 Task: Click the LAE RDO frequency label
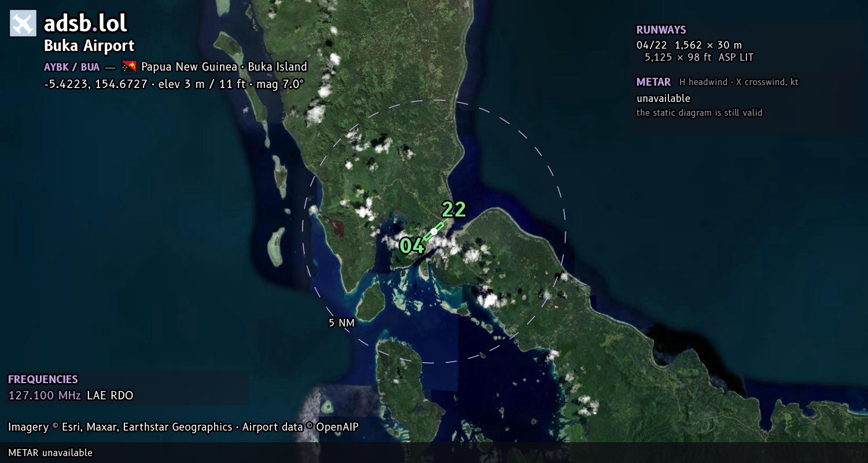[x=110, y=396]
